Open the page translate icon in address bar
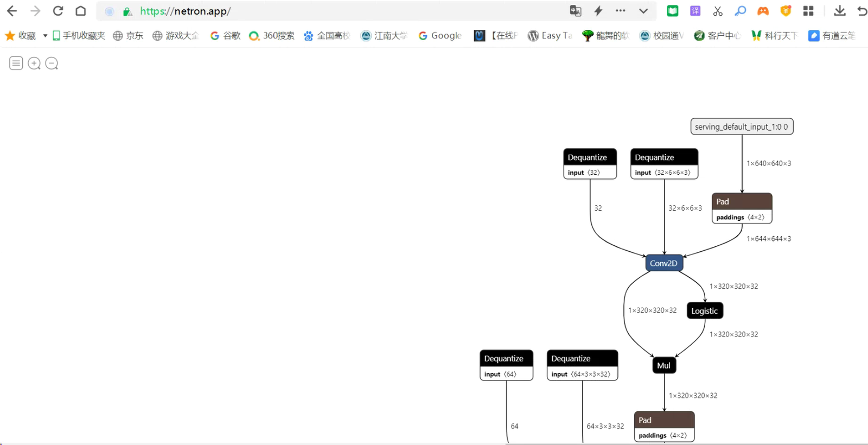868x445 pixels. (x=576, y=11)
